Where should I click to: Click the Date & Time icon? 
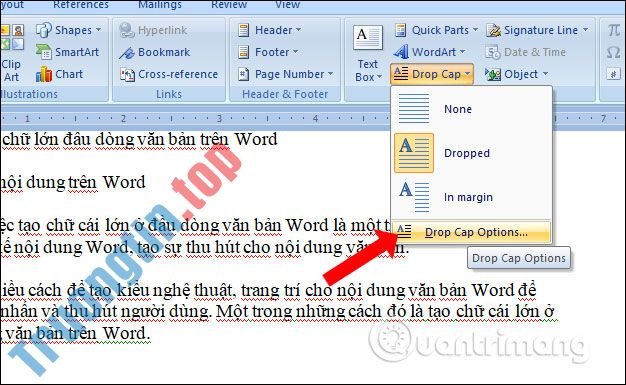pos(493,52)
